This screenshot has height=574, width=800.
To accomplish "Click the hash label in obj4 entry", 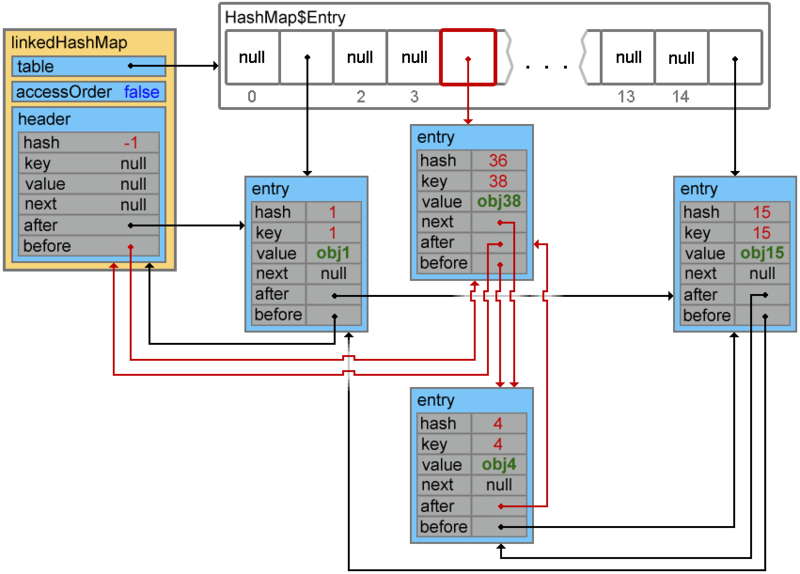I will (438, 423).
